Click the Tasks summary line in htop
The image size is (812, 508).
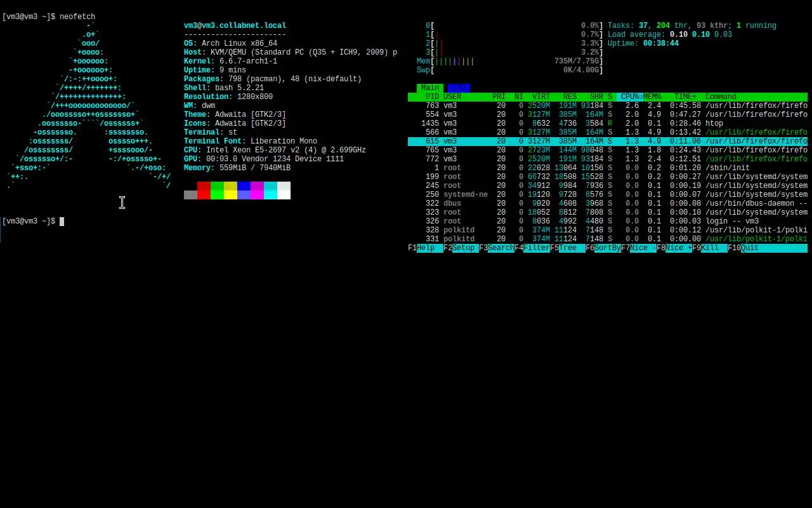point(692,25)
